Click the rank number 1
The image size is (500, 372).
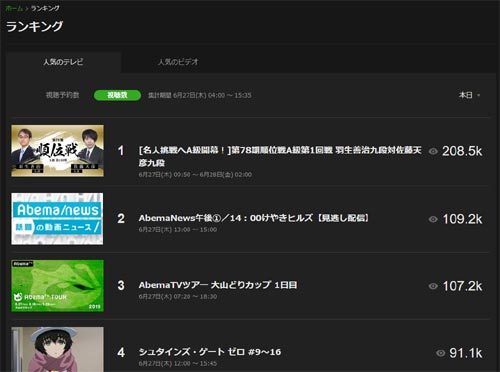pyautogui.click(x=121, y=151)
